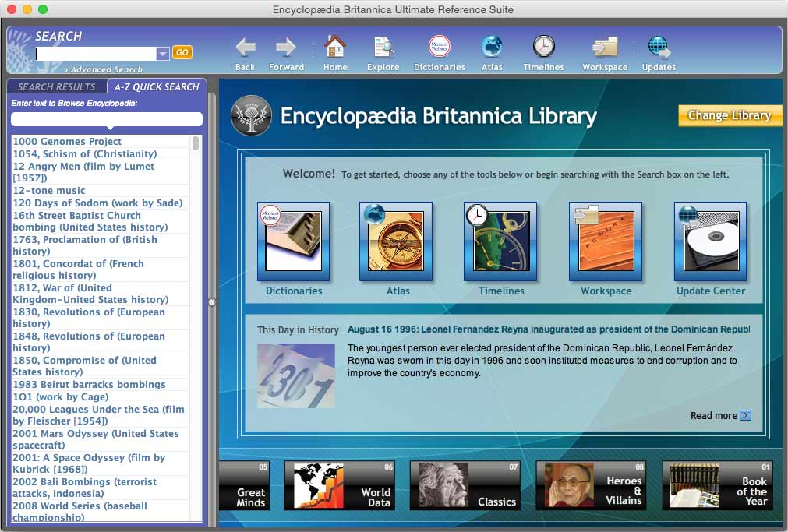Viewport: 788px width, 532px height.
Task: Open the Workspace folder toolbar icon
Action: (x=605, y=53)
